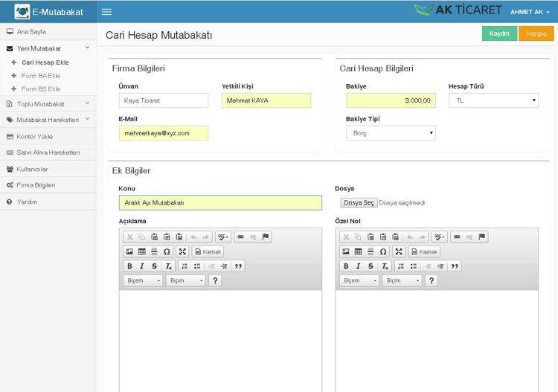The height and width of the screenshot is (392, 558).
Task: Toggle Italic in the Özel Not editor
Action: coord(358,266)
